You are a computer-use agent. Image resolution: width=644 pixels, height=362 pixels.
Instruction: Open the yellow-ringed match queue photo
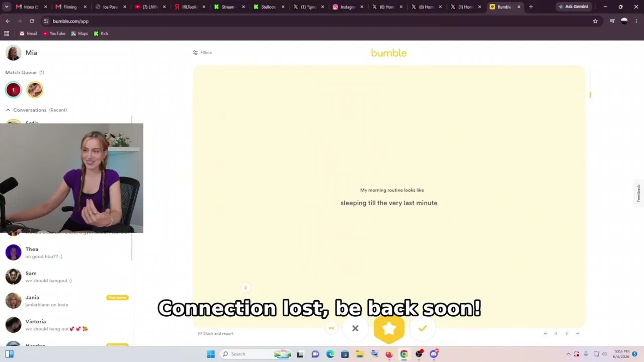tap(35, 90)
